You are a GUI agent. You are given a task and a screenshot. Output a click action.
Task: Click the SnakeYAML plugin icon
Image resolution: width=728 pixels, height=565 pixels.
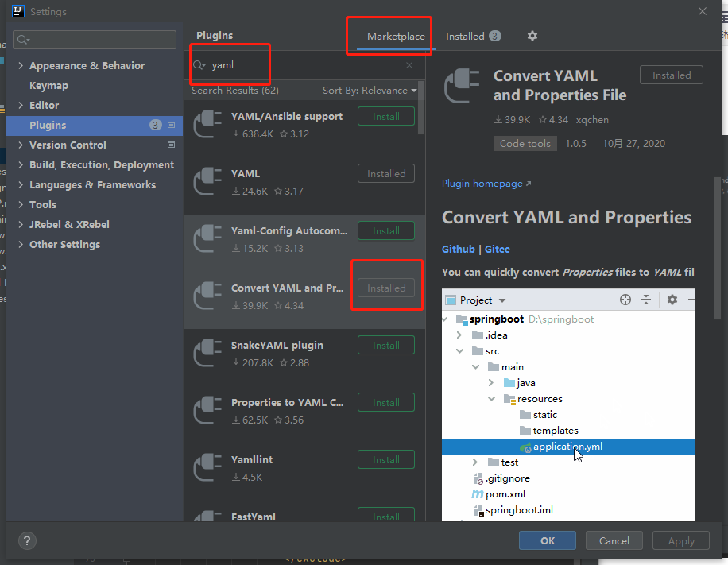207,352
